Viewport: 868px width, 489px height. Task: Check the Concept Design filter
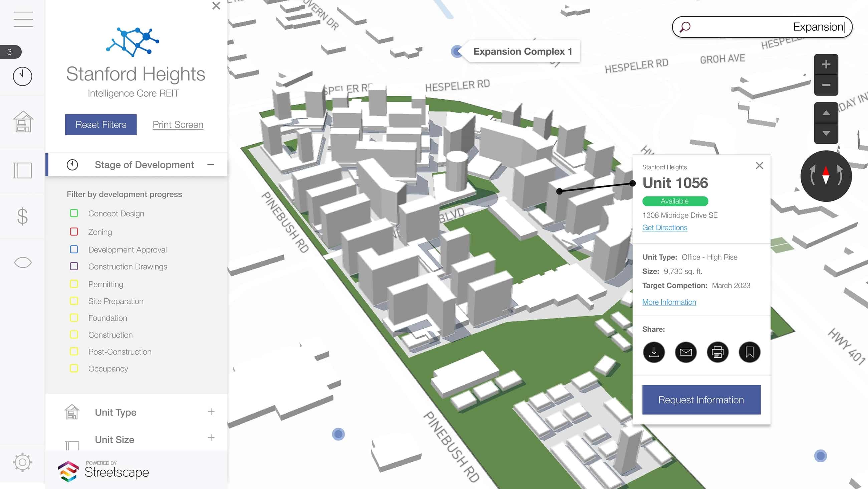click(74, 213)
